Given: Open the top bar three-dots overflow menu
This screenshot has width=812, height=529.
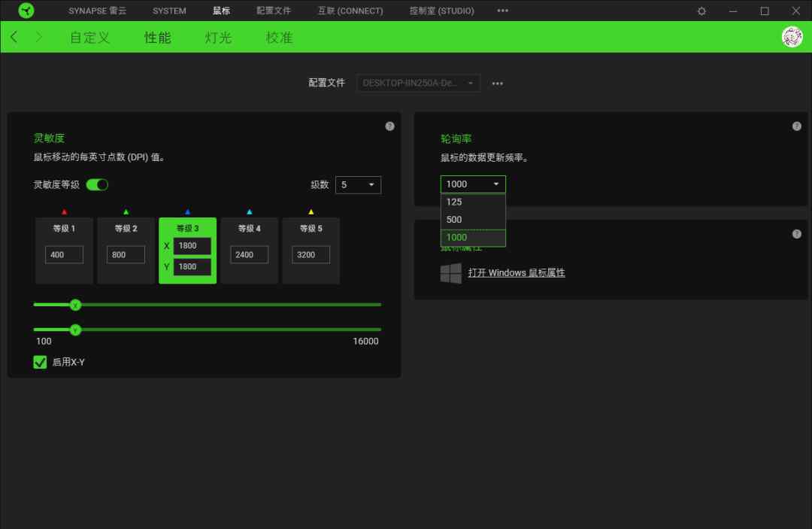Looking at the screenshot, I should coord(502,11).
